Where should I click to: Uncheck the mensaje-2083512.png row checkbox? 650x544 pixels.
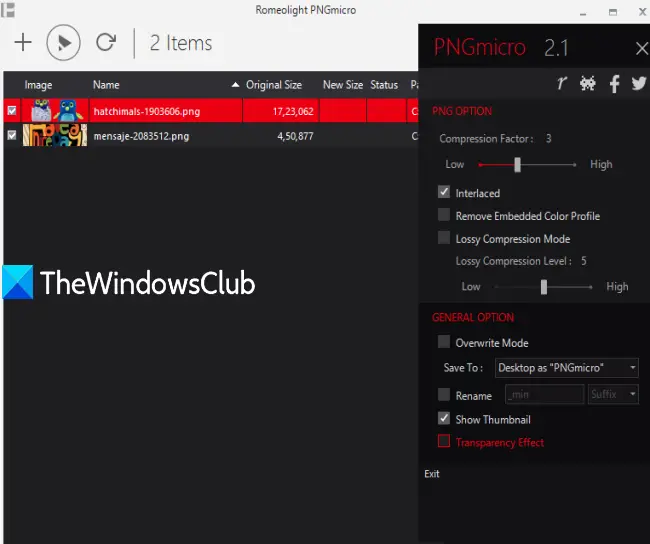12,135
